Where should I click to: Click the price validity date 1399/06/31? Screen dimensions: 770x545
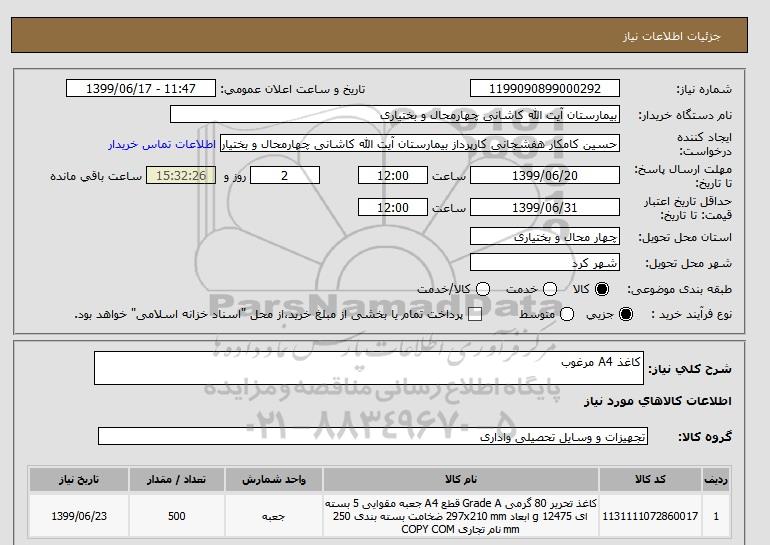[x=545, y=207]
